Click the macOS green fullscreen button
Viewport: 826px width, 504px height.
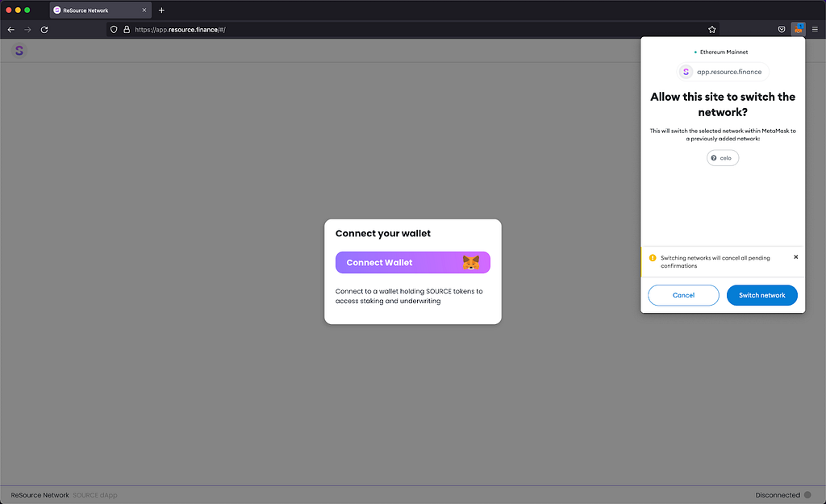pos(27,10)
